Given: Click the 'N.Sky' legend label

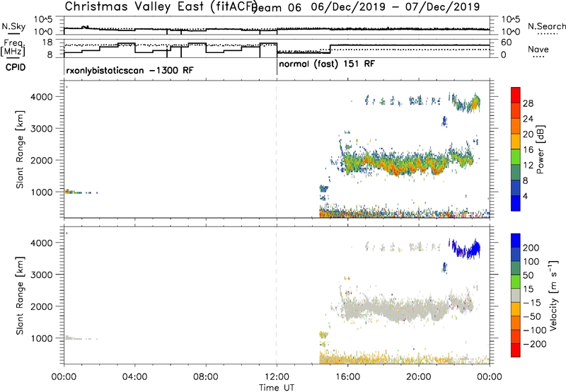Looking at the screenshot, I should pos(13,26).
